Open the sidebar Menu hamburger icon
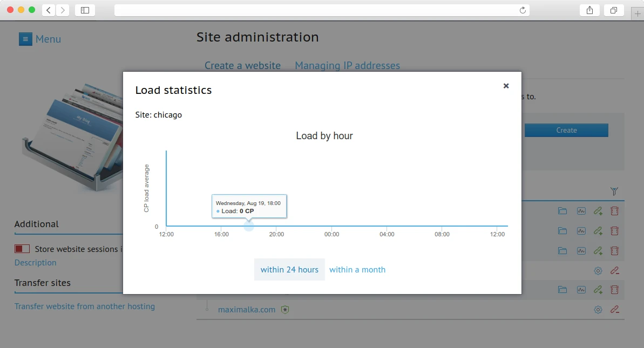Screen dimensions: 644x348 [x=25, y=38]
